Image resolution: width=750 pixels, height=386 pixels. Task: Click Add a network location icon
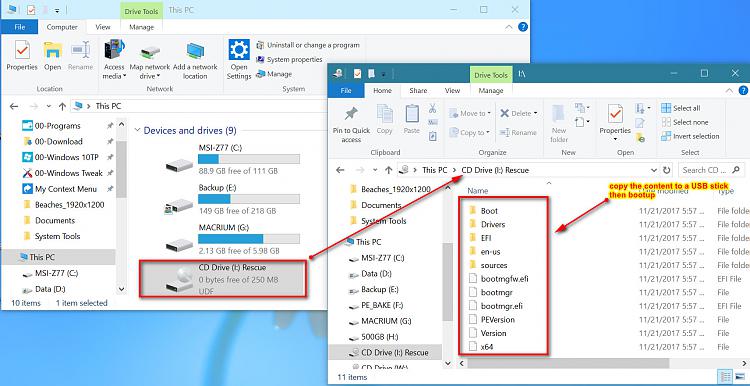195,51
